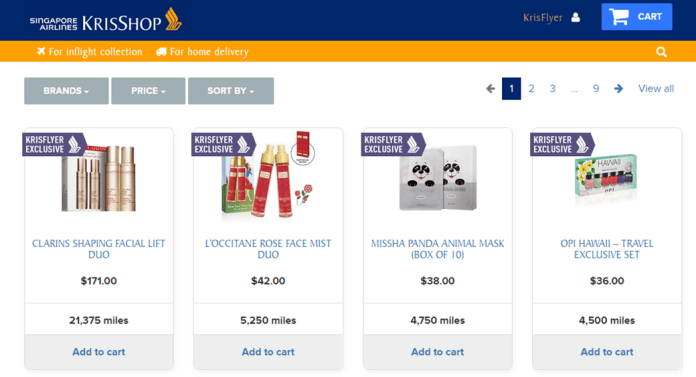Add Clarins Shaping Facial Lift to cart
Viewport: 696px width, 377px height.
(x=99, y=352)
